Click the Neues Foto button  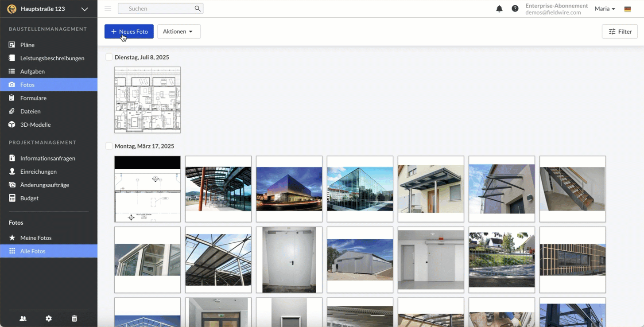click(129, 31)
